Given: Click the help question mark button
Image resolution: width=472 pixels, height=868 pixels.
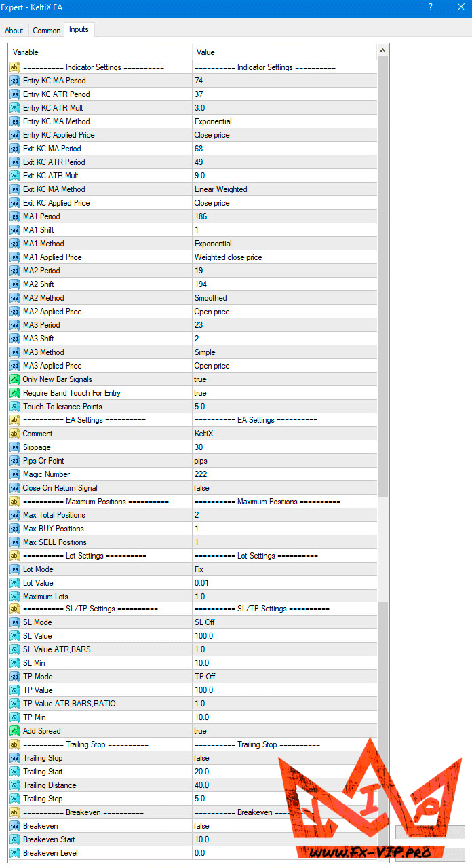Looking at the screenshot, I should tap(431, 7).
